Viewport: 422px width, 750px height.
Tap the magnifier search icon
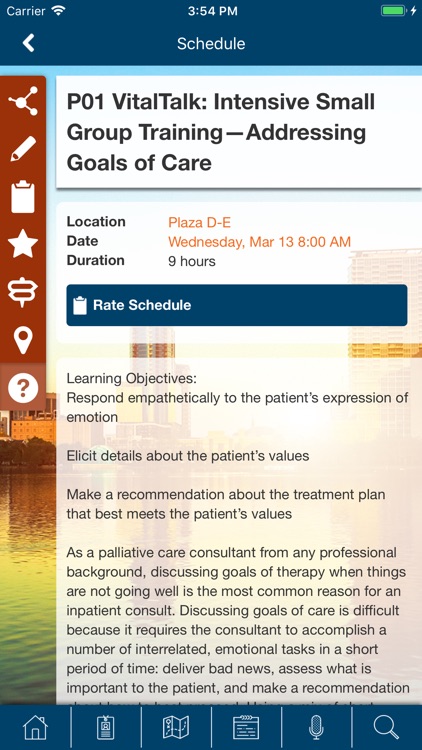pos(386,728)
